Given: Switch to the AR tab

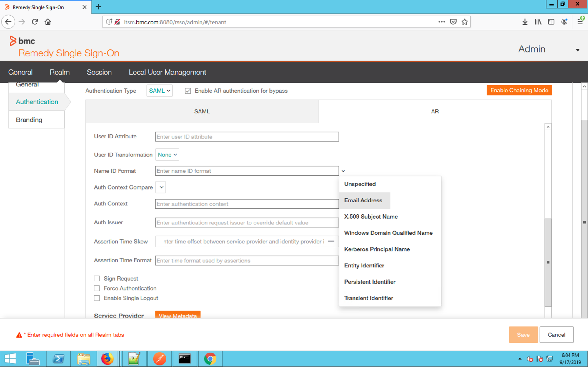Looking at the screenshot, I should coord(435,111).
